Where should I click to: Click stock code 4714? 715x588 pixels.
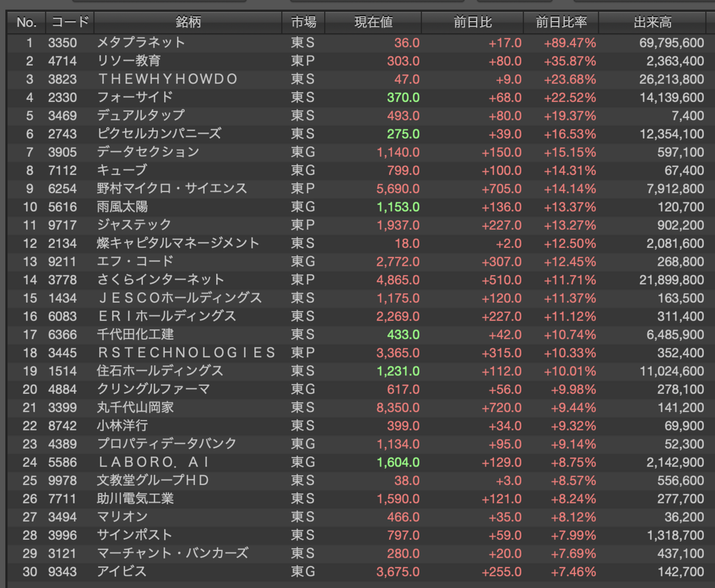click(63, 61)
